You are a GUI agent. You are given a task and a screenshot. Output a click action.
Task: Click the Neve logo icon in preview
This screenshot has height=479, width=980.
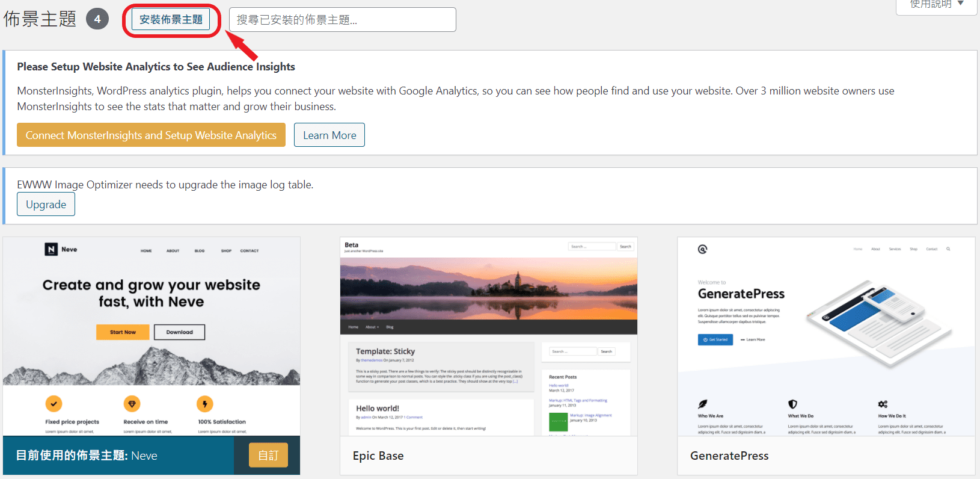(x=51, y=249)
